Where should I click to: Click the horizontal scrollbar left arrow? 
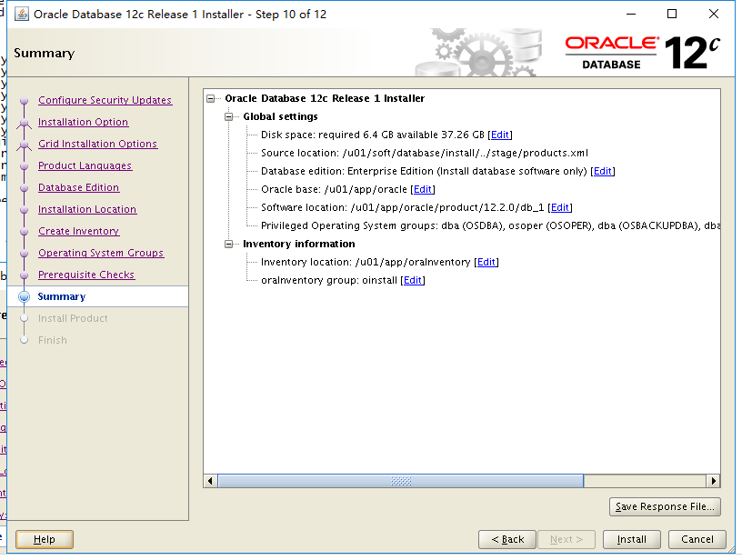pos(210,481)
